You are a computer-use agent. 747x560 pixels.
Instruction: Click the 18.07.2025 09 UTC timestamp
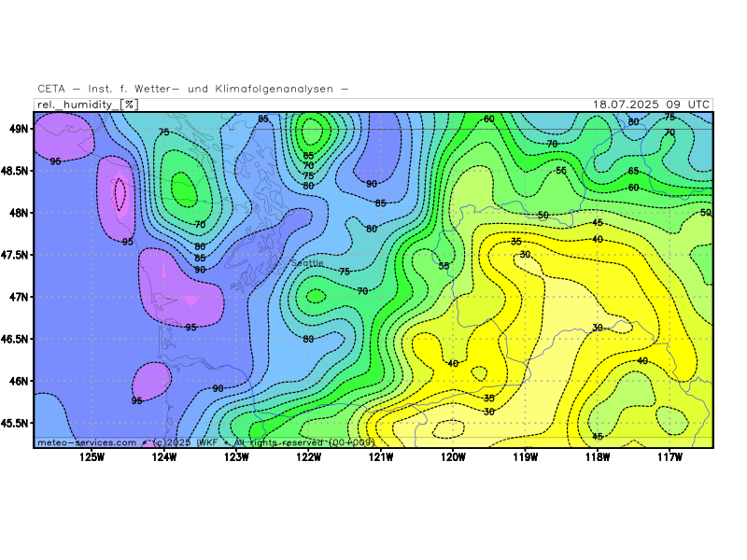coord(651,105)
